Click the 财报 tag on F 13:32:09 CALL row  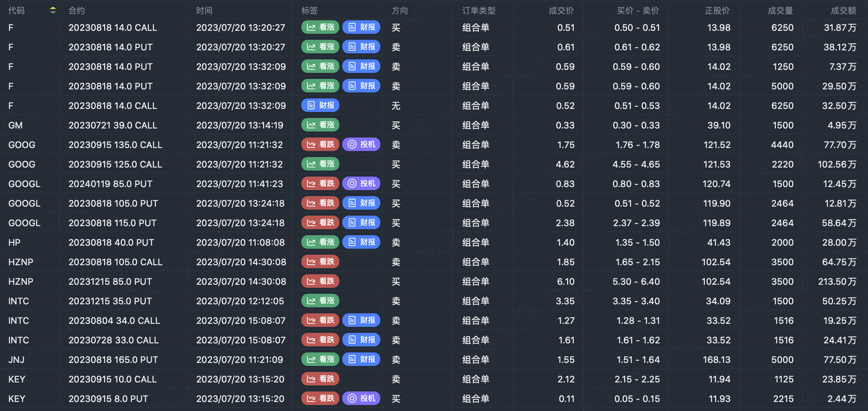coord(320,106)
